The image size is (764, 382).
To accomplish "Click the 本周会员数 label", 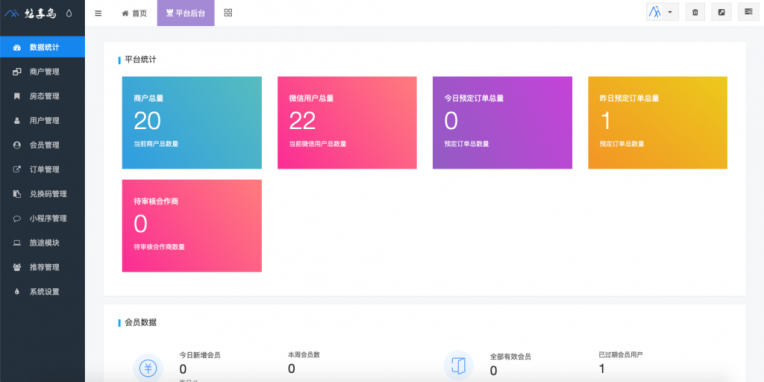I will point(304,355).
